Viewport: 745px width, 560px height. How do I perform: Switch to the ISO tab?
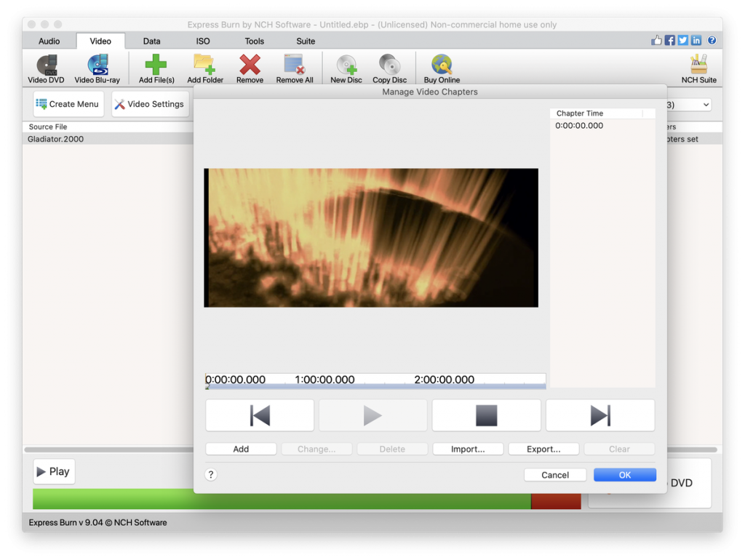203,41
